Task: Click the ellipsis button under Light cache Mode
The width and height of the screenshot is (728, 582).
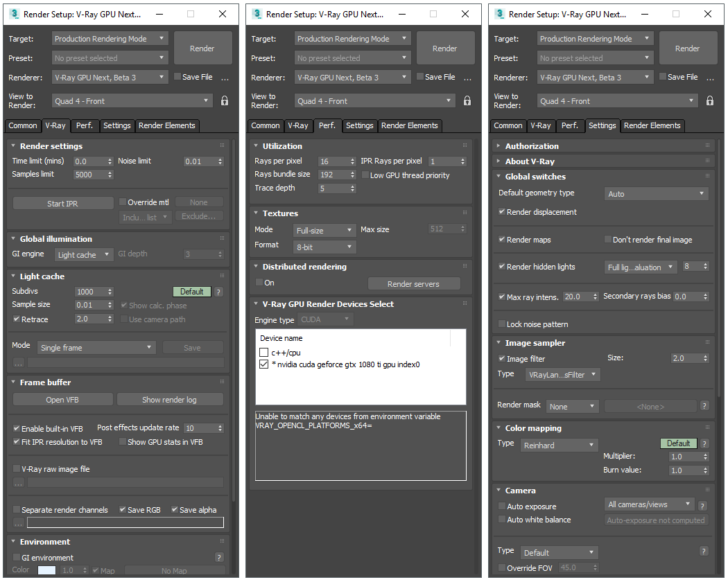Action: tap(19, 362)
